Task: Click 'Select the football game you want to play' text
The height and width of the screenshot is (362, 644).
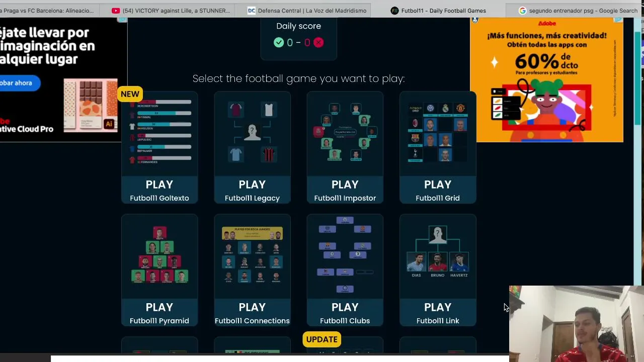Action: coord(299,78)
